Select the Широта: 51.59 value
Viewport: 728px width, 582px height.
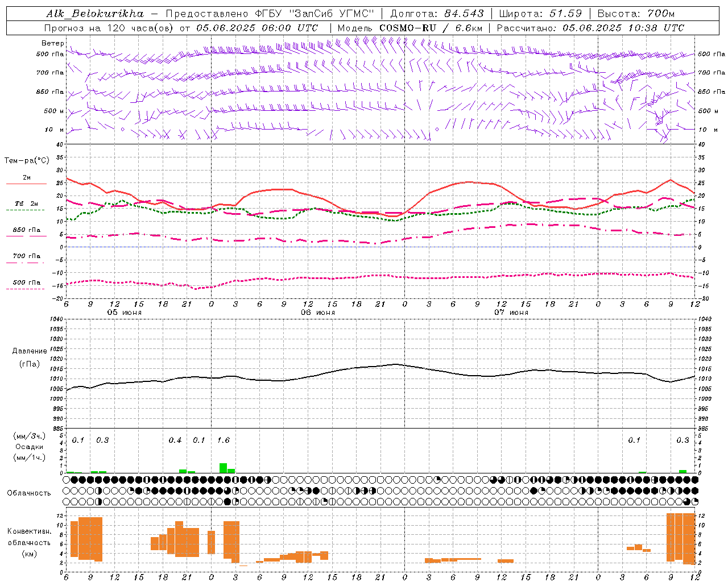[x=540, y=14]
